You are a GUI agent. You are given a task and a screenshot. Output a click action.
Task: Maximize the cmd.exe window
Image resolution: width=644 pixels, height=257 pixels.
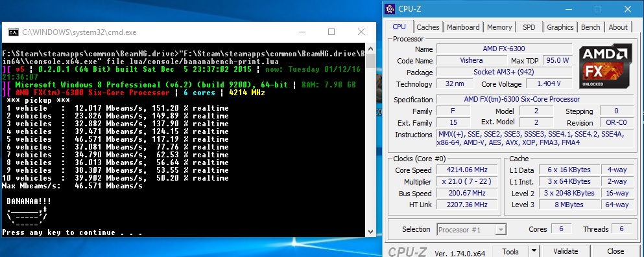coord(331,32)
